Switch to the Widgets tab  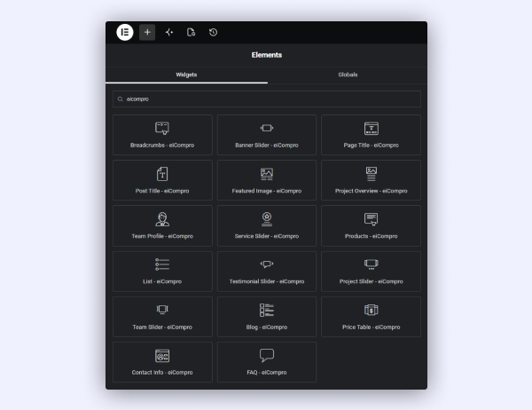pos(186,75)
